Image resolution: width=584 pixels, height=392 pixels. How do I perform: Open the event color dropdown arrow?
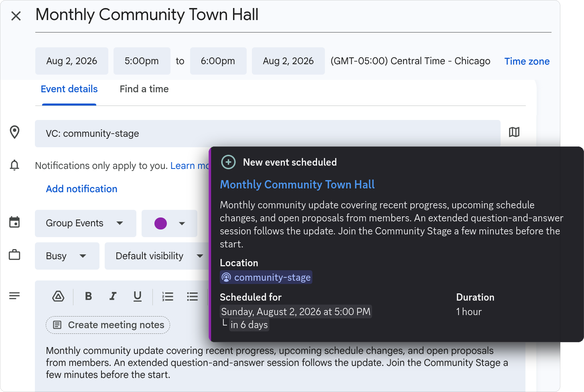[182, 223]
